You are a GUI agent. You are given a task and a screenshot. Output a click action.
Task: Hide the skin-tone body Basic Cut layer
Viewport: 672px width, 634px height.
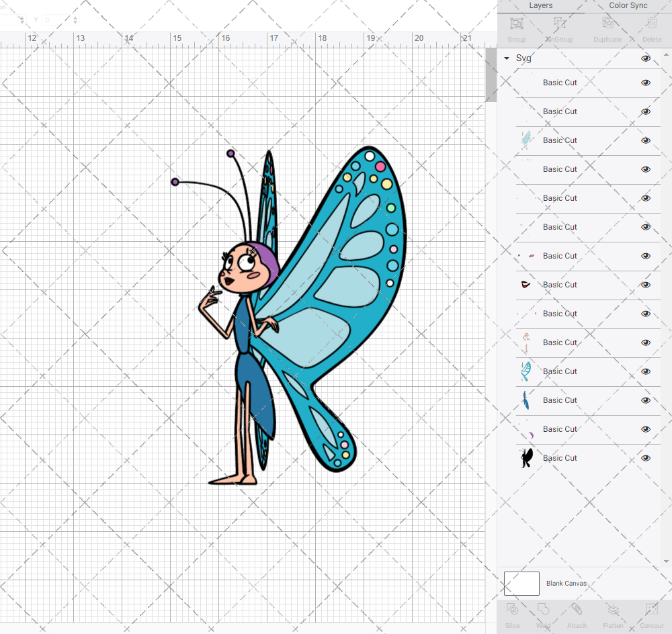(x=646, y=343)
